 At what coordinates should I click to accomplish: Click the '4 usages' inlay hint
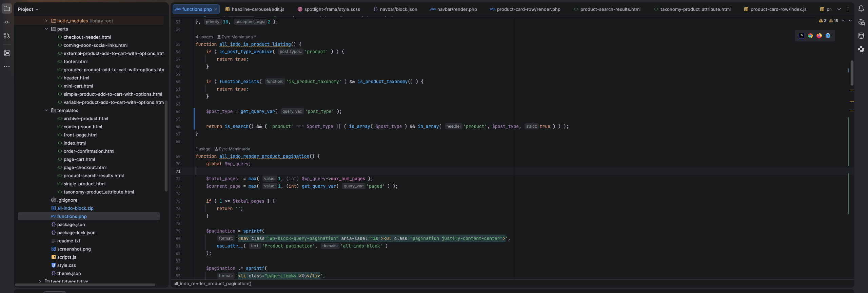[204, 37]
